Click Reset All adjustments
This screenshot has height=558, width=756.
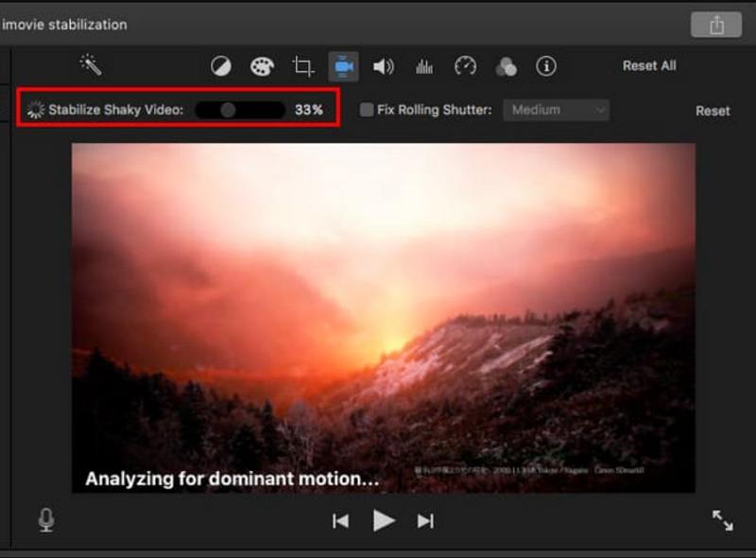click(x=649, y=65)
